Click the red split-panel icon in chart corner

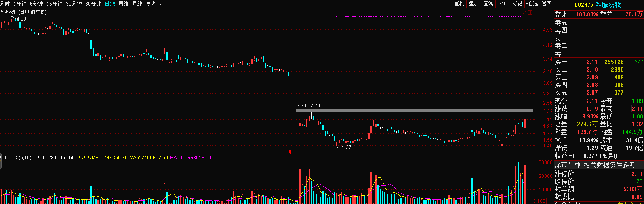pos(530,13)
